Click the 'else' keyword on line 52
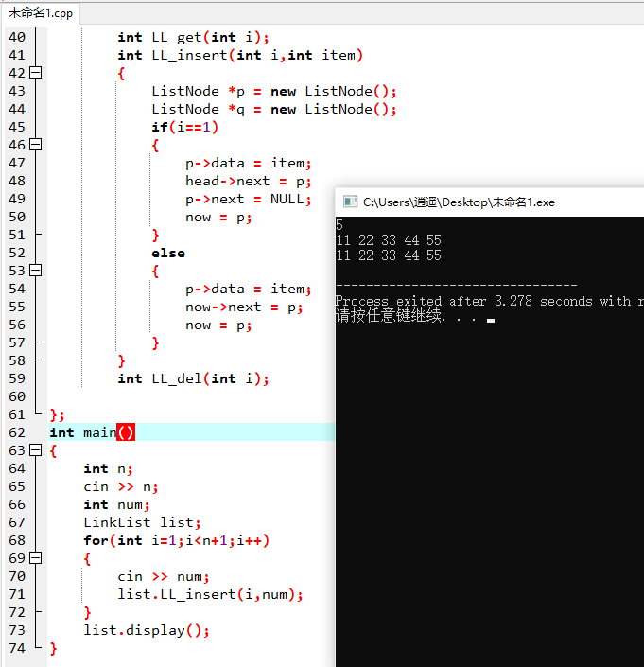 [x=168, y=254]
